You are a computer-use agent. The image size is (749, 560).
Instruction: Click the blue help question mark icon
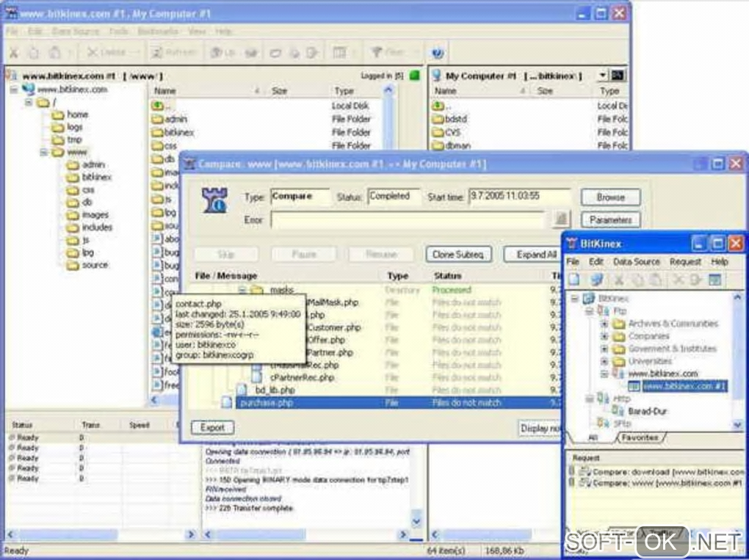(x=438, y=53)
